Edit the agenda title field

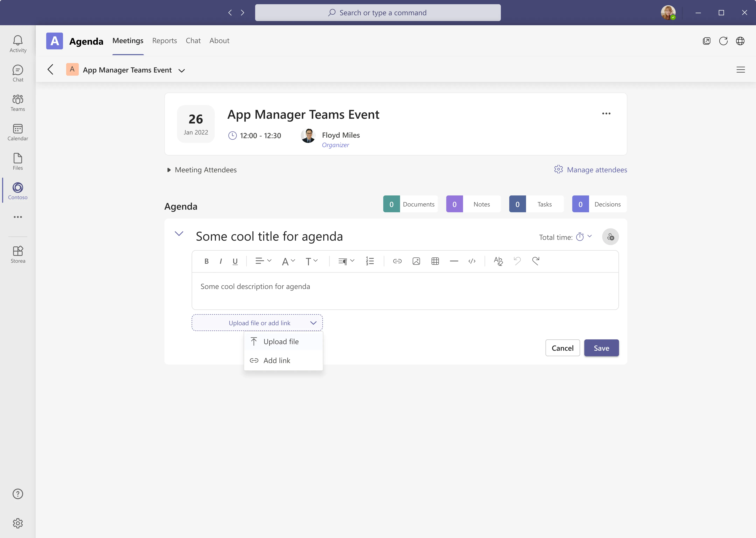tap(269, 237)
